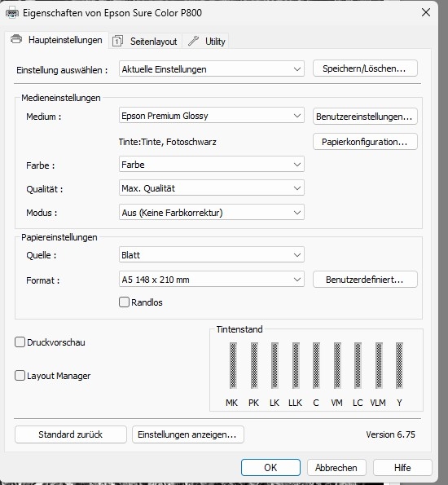Click the Papierkonfiguration button
The width and height of the screenshot is (448, 485).
365,142
